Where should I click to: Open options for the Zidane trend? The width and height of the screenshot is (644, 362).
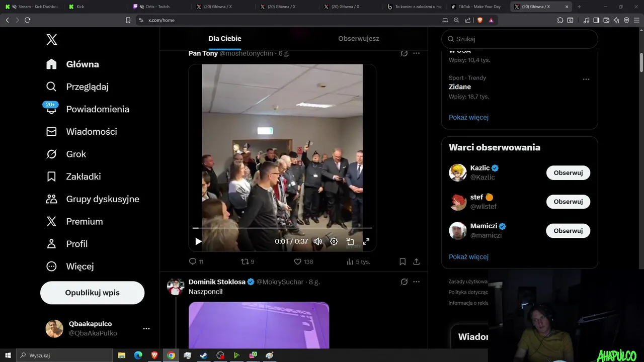[x=586, y=79]
